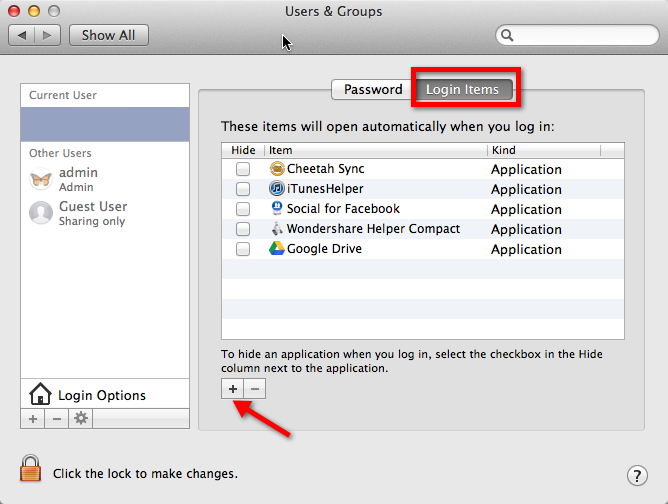The height and width of the screenshot is (504, 668).
Task: Remove a login item with the minus button
Action: tap(255, 389)
